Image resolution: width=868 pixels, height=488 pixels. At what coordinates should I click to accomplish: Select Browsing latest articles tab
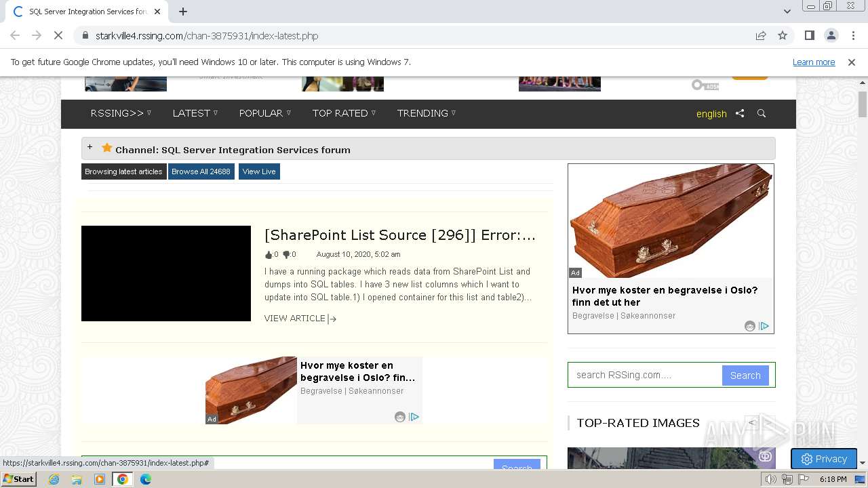coord(123,171)
